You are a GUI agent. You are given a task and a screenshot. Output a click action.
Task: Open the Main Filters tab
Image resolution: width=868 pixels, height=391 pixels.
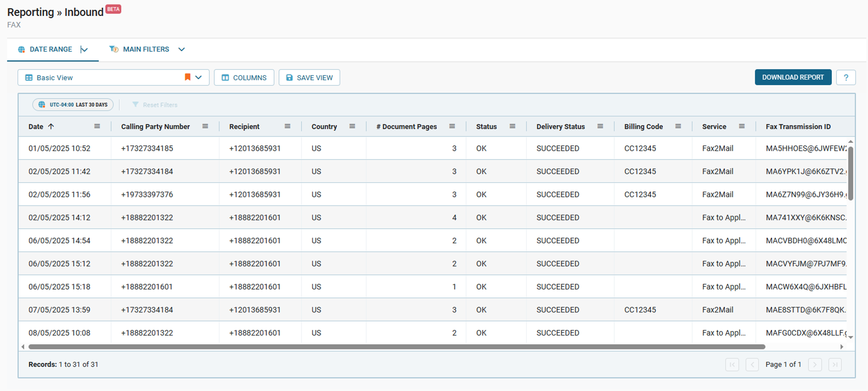click(x=146, y=50)
